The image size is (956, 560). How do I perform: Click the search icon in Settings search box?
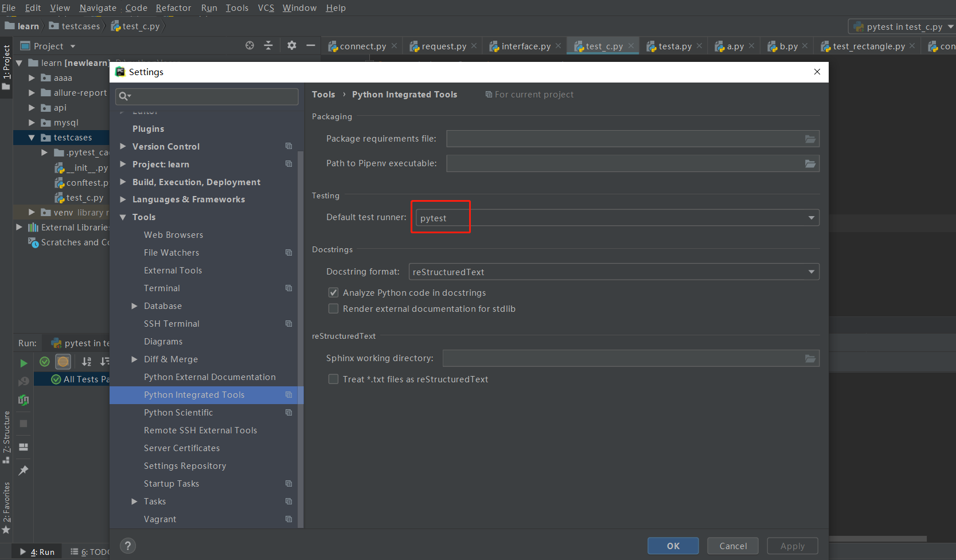[124, 96]
